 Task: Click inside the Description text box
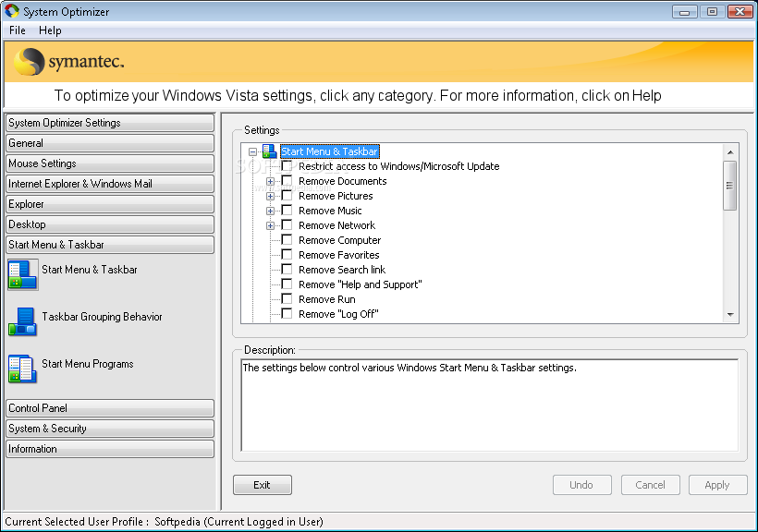click(490, 405)
